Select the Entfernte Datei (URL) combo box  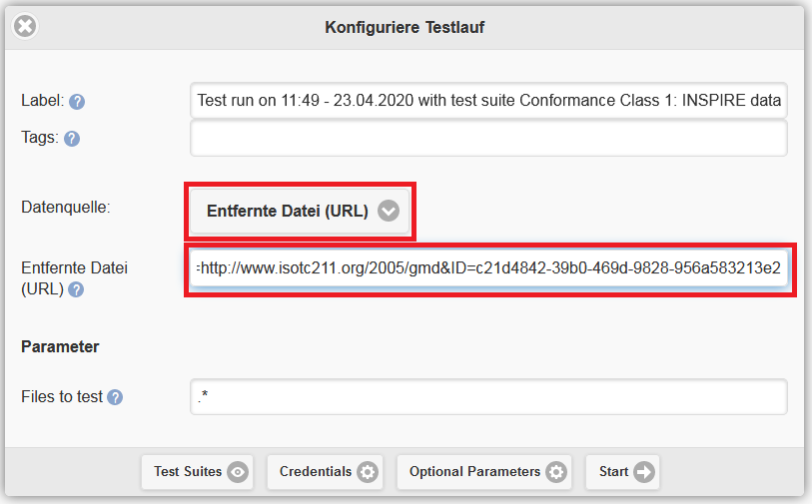[x=300, y=212]
